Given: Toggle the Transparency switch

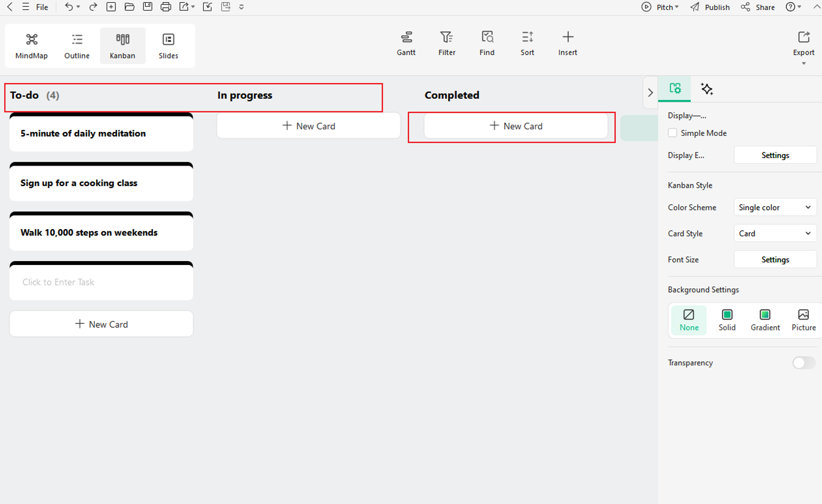Looking at the screenshot, I should tap(803, 363).
